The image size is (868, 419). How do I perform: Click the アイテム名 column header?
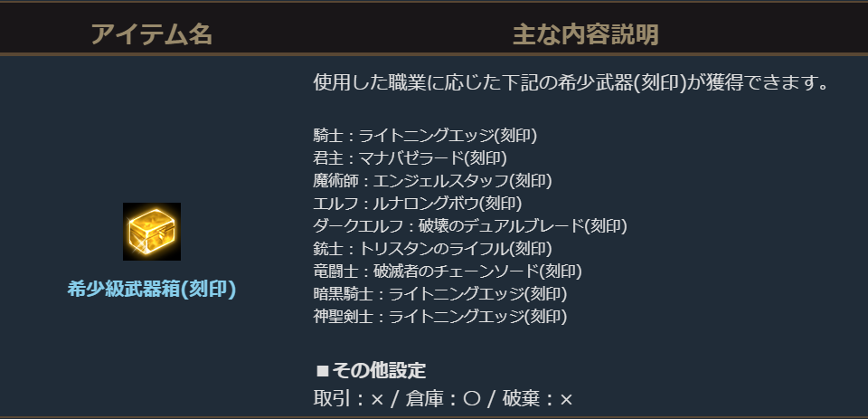pyautogui.click(x=152, y=34)
